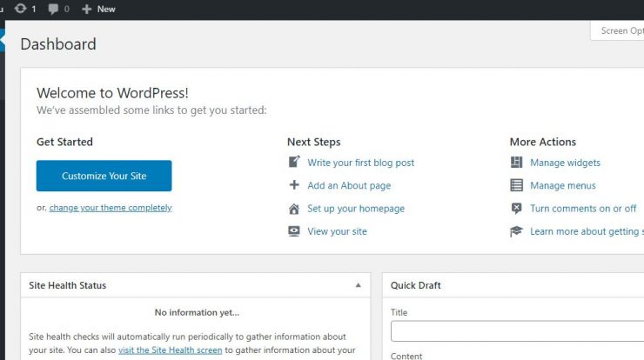Image resolution: width=644 pixels, height=360 pixels.
Task: Click the widgets icon beside Manage widgets
Action: click(x=516, y=162)
